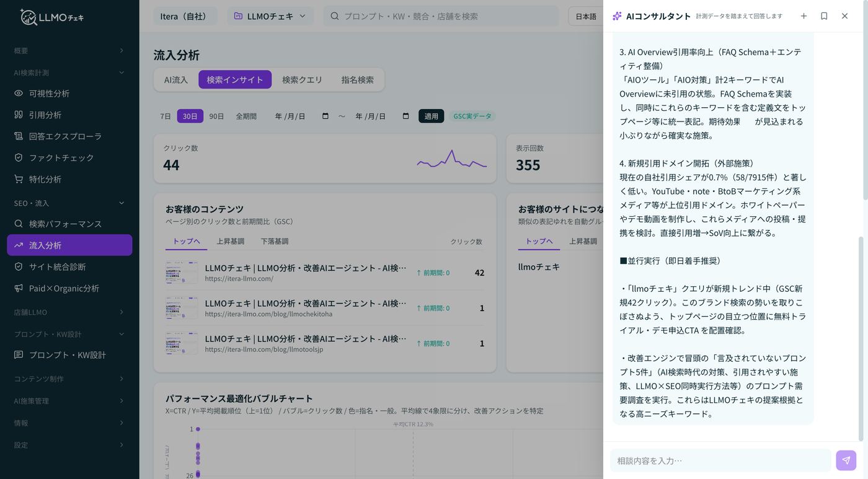Screen dimensions: 868x479
Task: Click the AIコンサルタント sparkle icon
Action: pyautogui.click(x=617, y=16)
